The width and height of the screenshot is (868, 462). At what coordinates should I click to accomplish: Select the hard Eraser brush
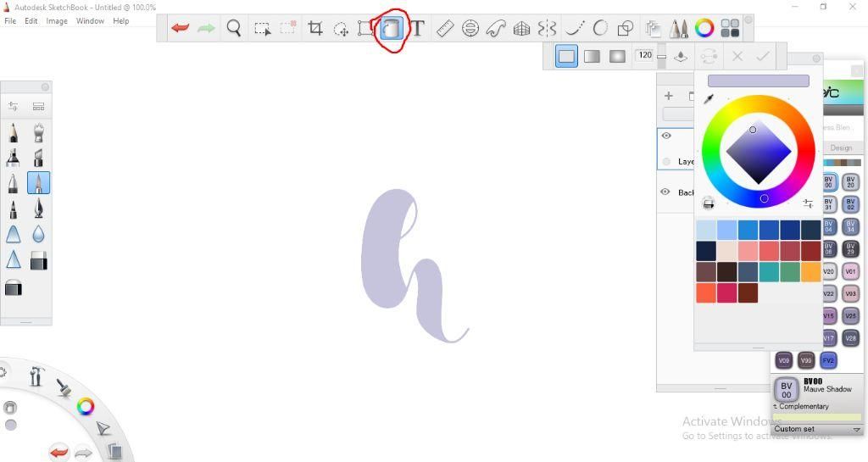(x=38, y=260)
